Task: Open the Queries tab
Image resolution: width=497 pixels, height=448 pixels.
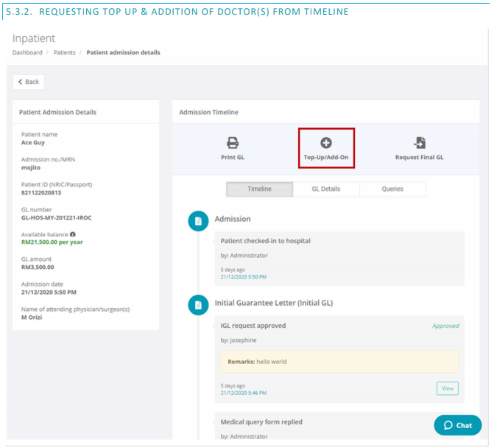Action: coord(392,189)
